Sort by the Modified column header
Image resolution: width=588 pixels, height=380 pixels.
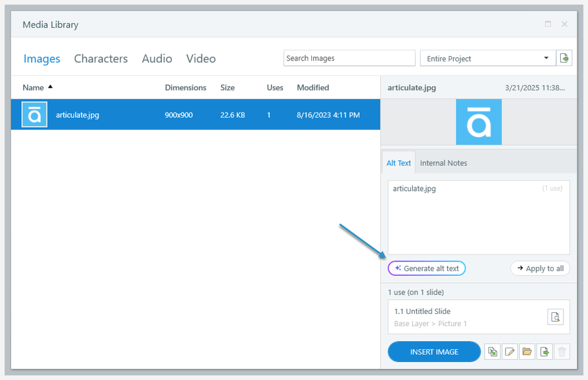click(x=313, y=88)
